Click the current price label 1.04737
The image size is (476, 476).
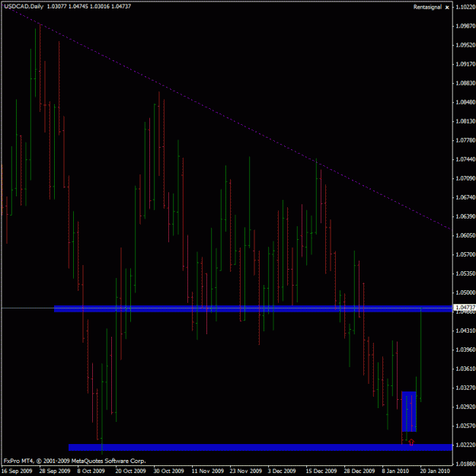click(x=465, y=308)
